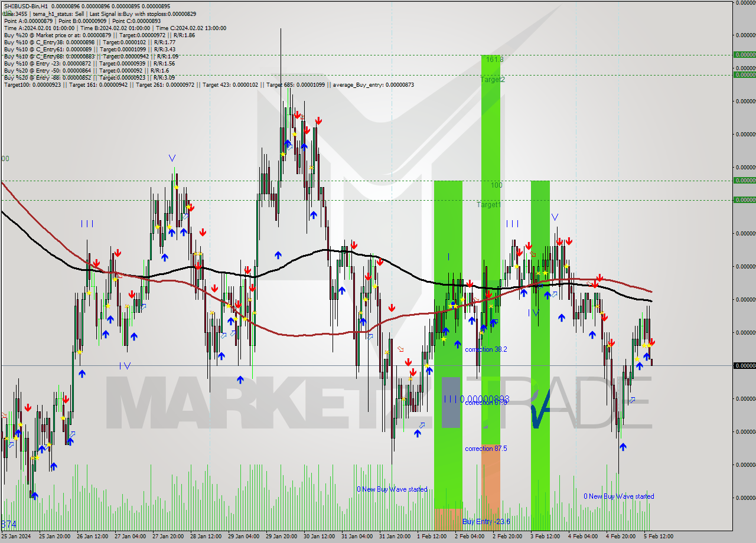Screen dimensions: 756x543
Task: Click the 'Buy %10 @ C_Entry38' line
Action: (90, 42)
